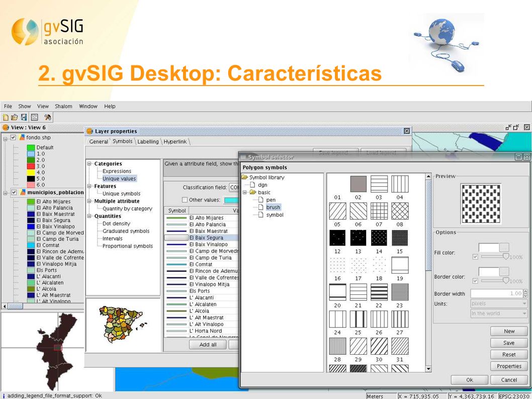This screenshot has height=399, width=532.
Task: Click the Reset button
Action: [x=509, y=355]
